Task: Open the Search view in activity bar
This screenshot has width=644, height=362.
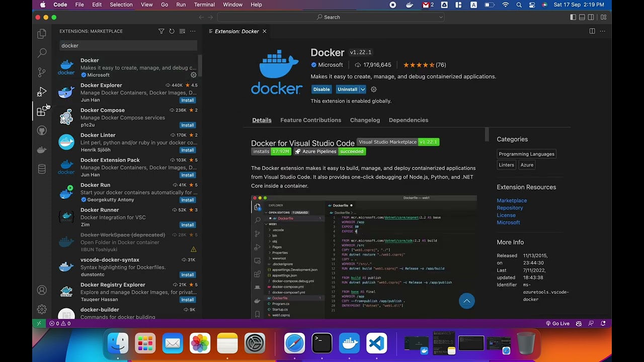Action: coord(42,53)
